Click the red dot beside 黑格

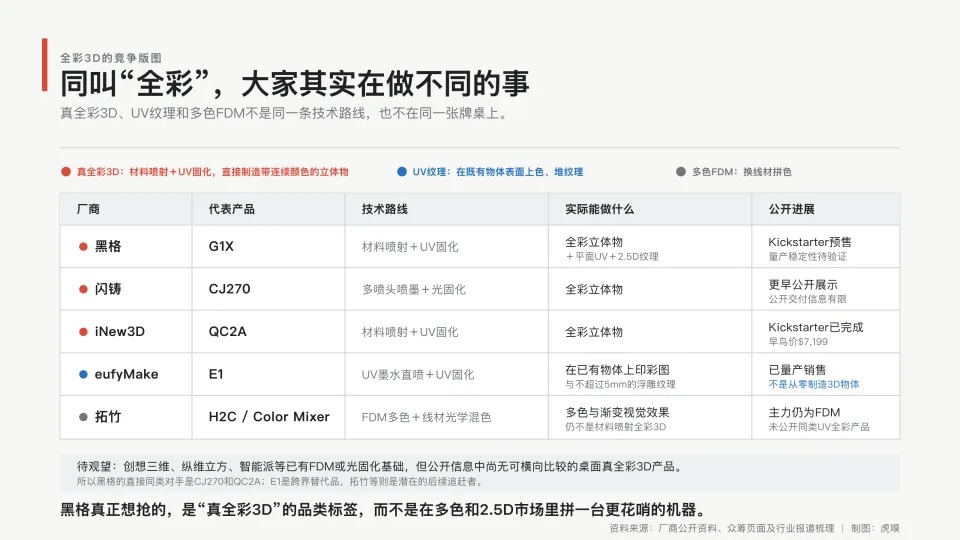pos(83,247)
